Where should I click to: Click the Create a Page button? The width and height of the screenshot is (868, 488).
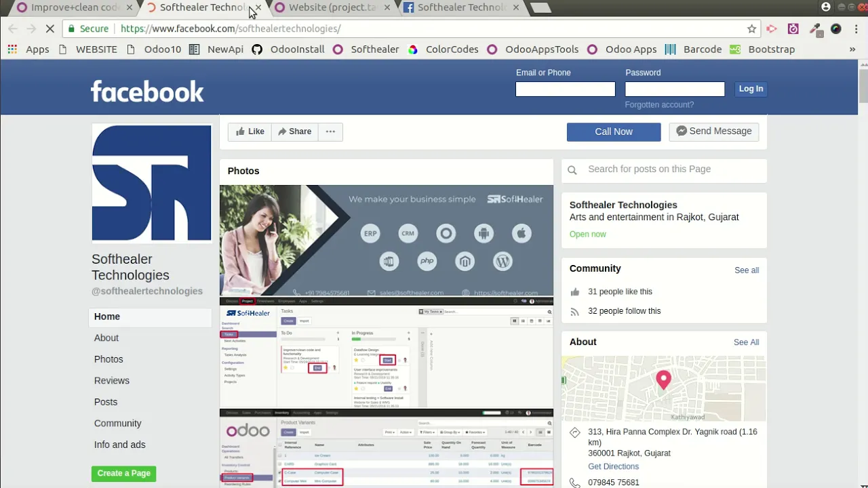pos(124,473)
